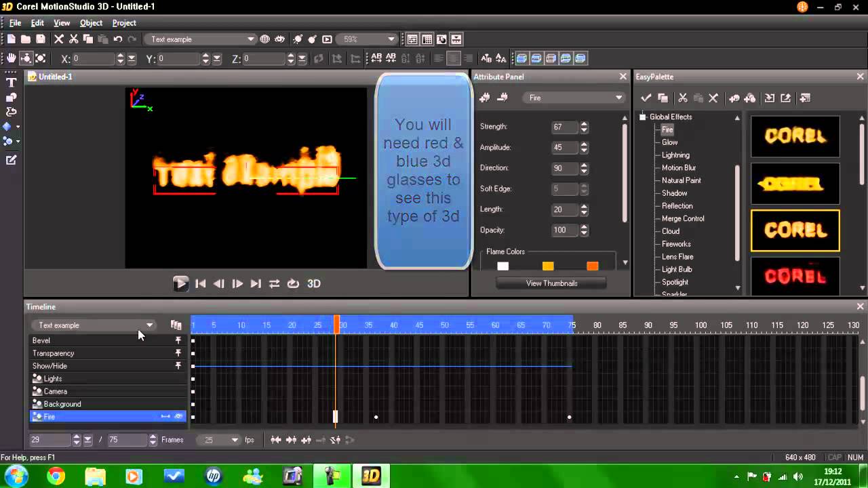This screenshot has height=488, width=868.
Task: Click the render preview icon beside zoom dropdown
Action: (x=327, y=39)
